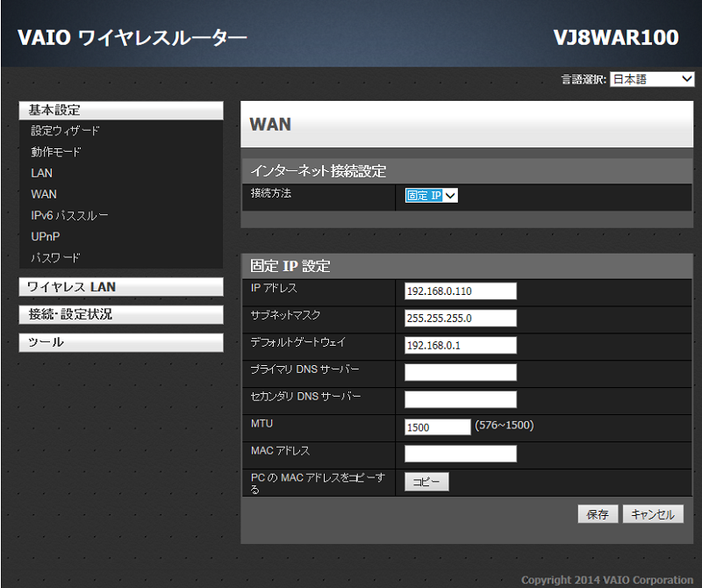Click the 言語選択 label
Viewport: 702px width, 588px height.
tap(584, 80)
